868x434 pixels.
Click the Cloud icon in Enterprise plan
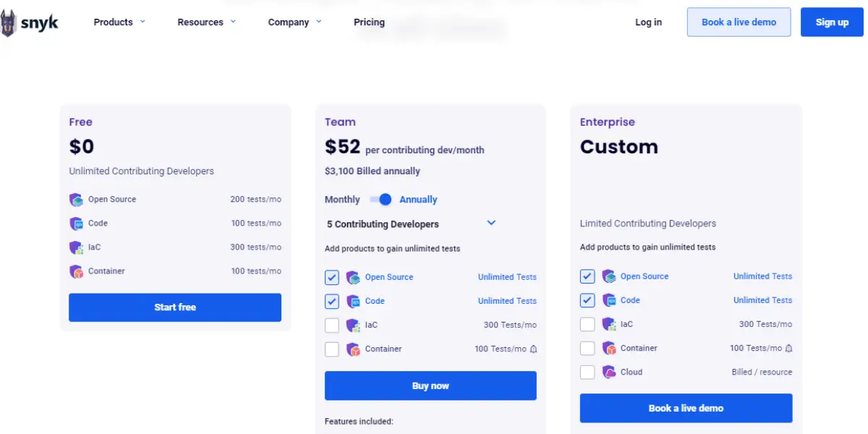click(x=609, y=373)
